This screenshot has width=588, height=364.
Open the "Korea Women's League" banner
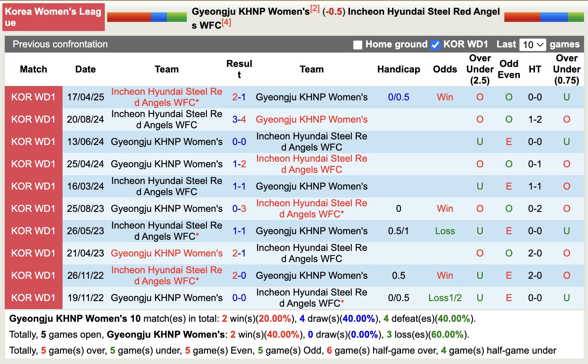(x=53, y=17)
